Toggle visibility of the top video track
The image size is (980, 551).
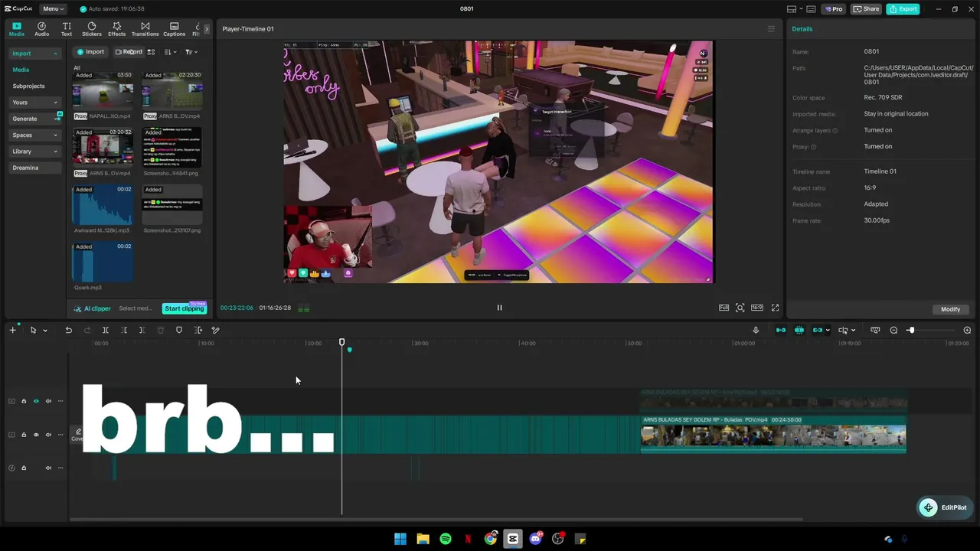[x=36, y=401]
